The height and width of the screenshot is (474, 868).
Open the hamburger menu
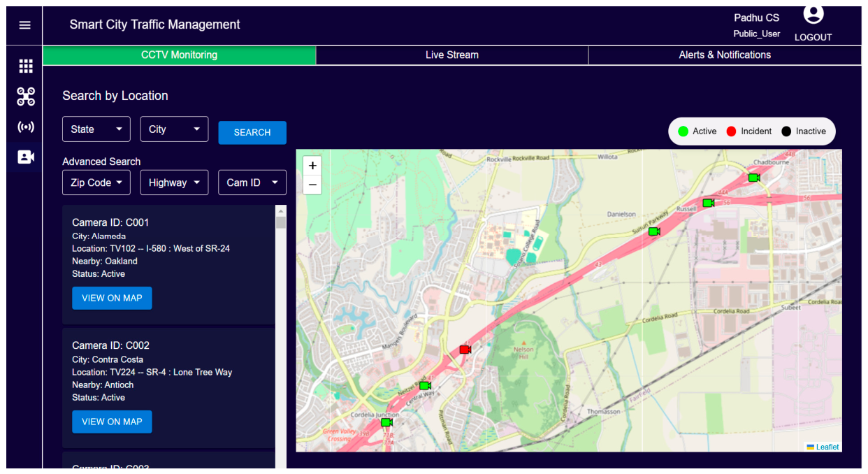coord(25,25)
